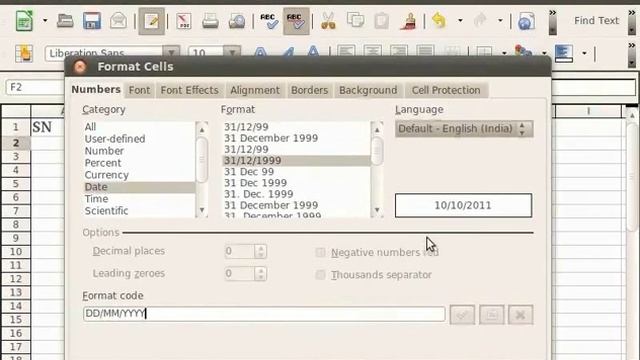
Task: Click the Spelling check icon
Action: coord(269,20)
